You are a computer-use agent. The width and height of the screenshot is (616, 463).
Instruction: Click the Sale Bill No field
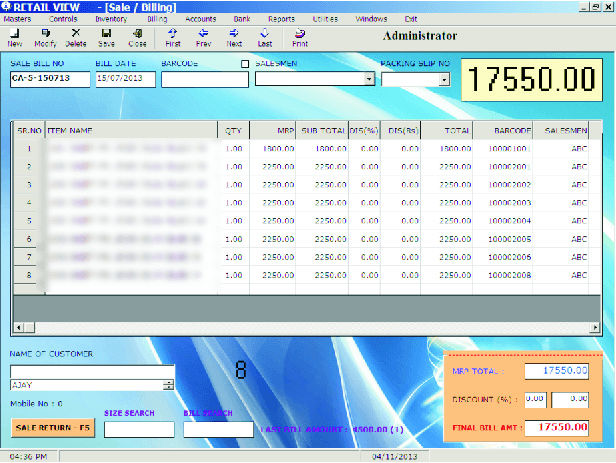pos(50,79)
